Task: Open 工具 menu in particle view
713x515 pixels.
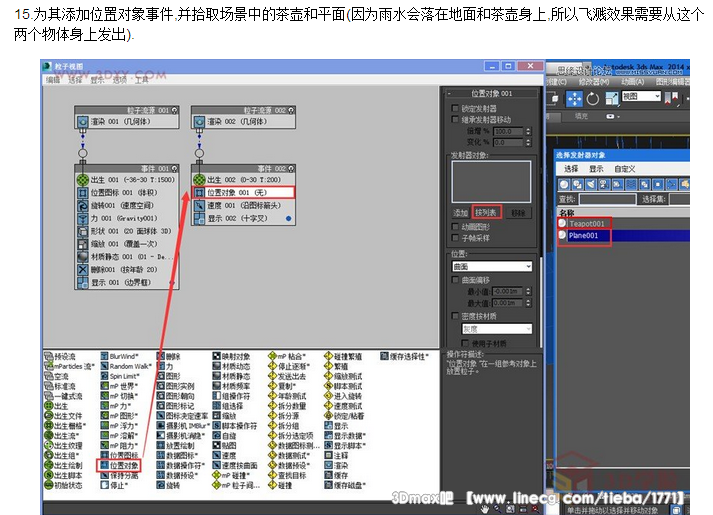Action: (141, 80)
